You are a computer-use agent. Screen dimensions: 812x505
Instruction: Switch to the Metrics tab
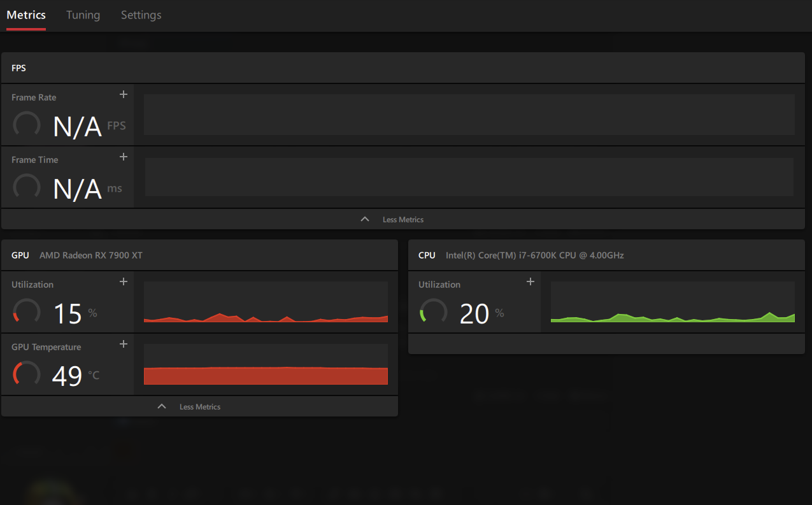pyautogui.click(x=26, y=15)
